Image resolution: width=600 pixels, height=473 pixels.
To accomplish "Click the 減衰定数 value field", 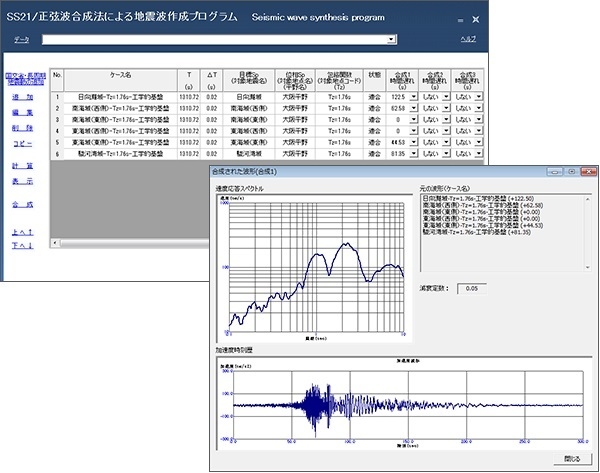I will (474, 289).
